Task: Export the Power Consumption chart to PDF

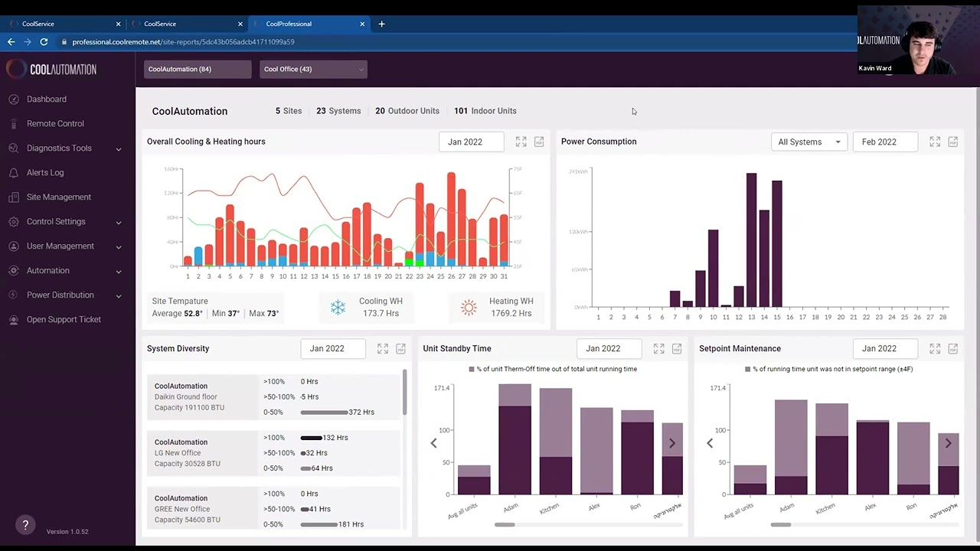Action: pos(953,142)
